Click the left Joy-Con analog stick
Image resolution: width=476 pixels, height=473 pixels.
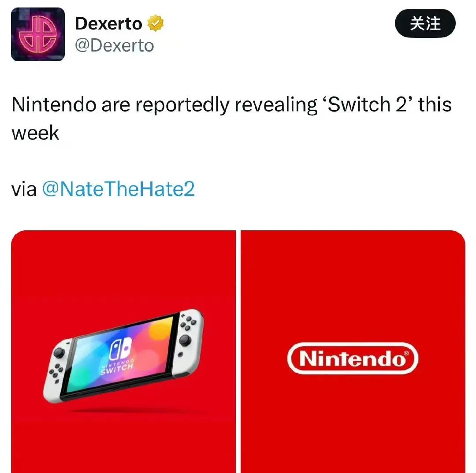click(x=59, y=353)
